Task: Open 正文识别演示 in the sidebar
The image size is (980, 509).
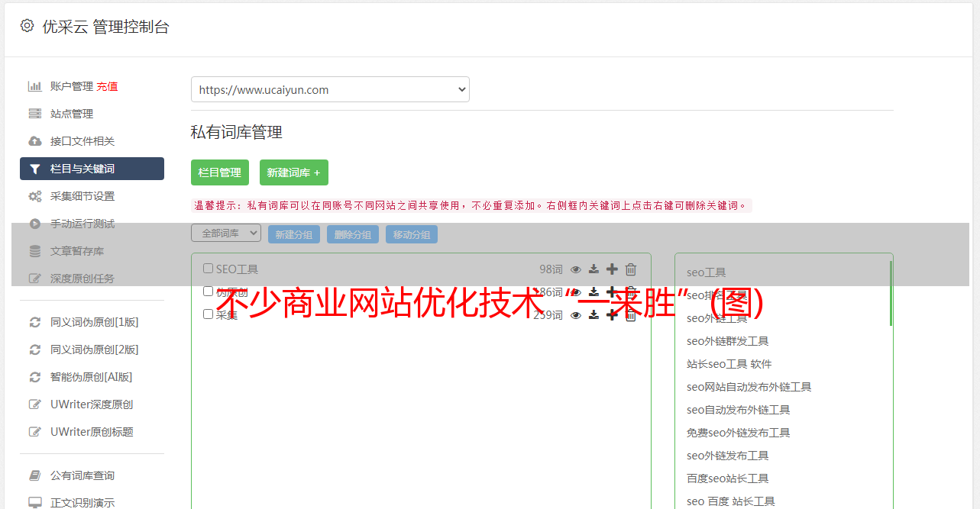Action: pos(82,503)
